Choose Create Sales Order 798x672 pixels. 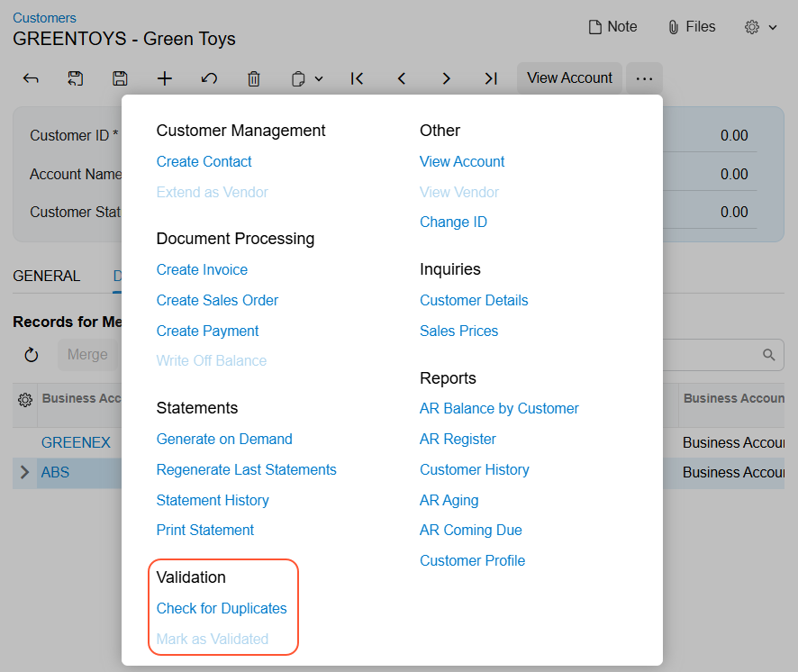tap(217, 300)
